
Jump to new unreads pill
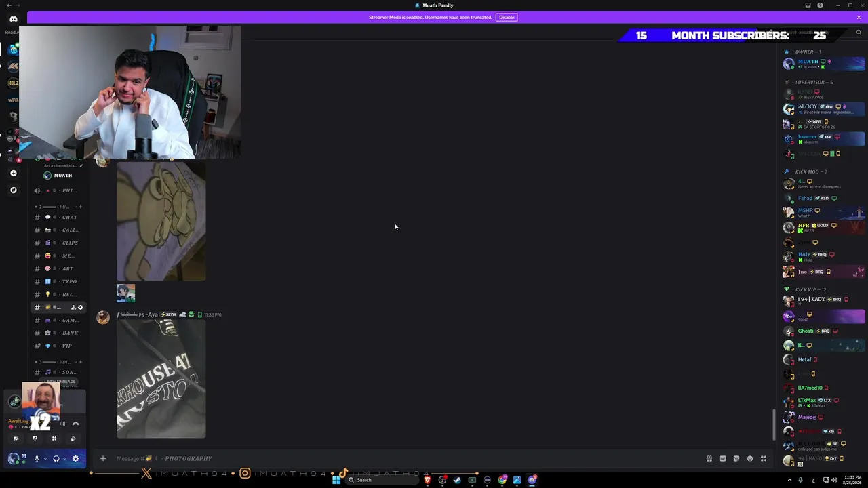coord(60,382)
